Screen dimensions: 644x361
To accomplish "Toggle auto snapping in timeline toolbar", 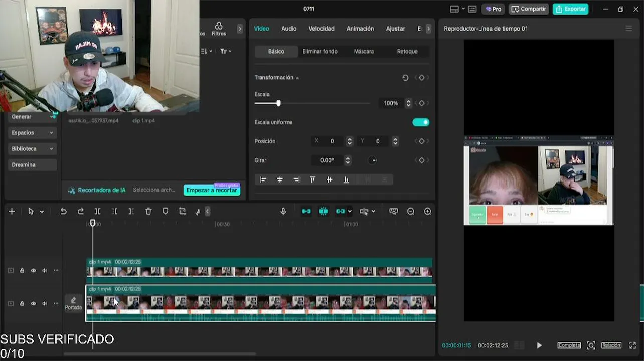I will click(x=323, y=211).
